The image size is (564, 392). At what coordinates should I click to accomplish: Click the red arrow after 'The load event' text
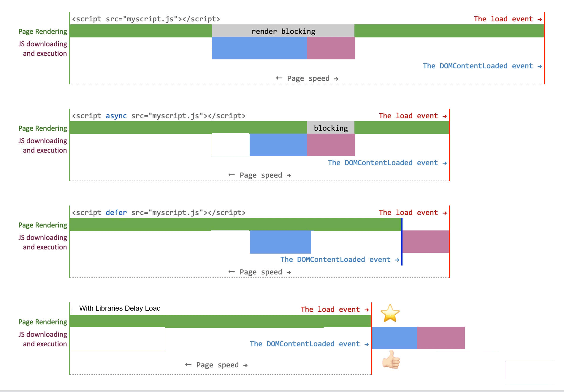539,19
